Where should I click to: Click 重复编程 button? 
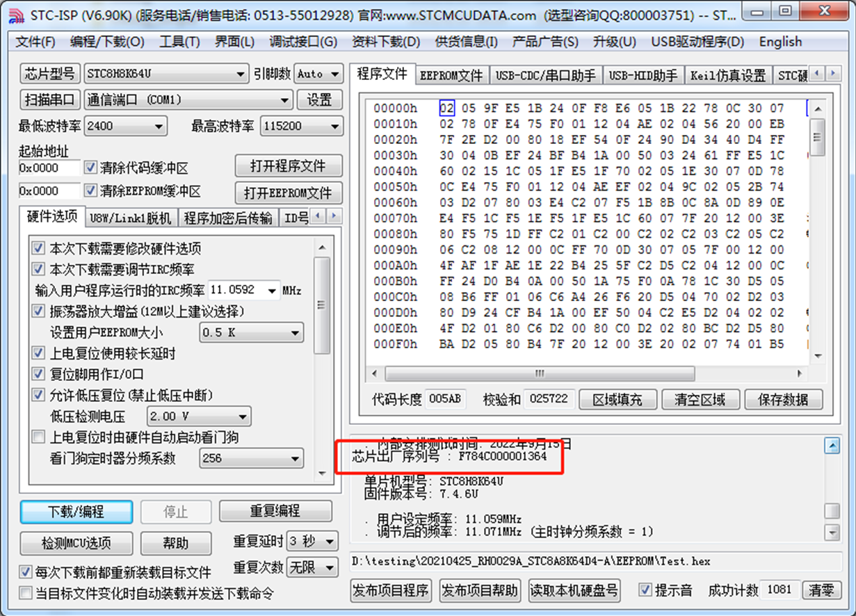(x=275, y=511)
